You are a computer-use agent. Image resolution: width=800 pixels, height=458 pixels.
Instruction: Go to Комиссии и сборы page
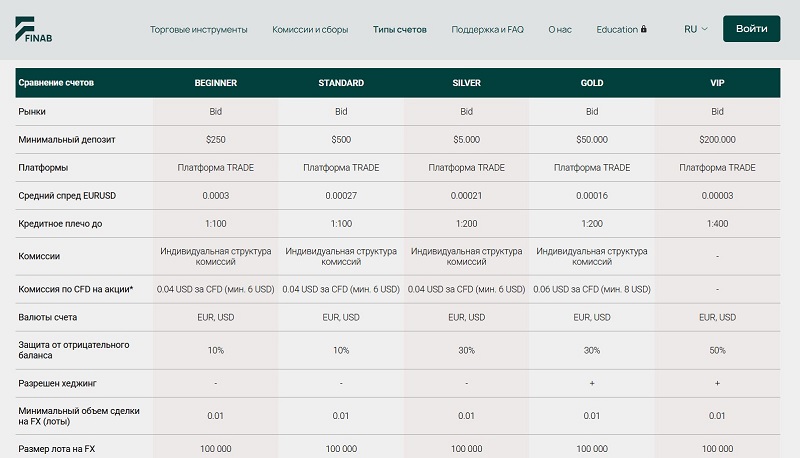coord(310,30)
